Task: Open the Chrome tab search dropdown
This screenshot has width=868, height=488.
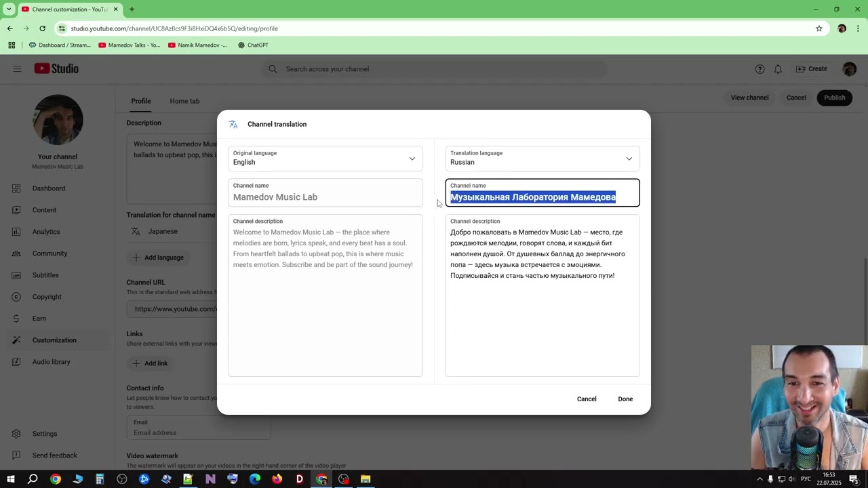Action: coord(9,9)
